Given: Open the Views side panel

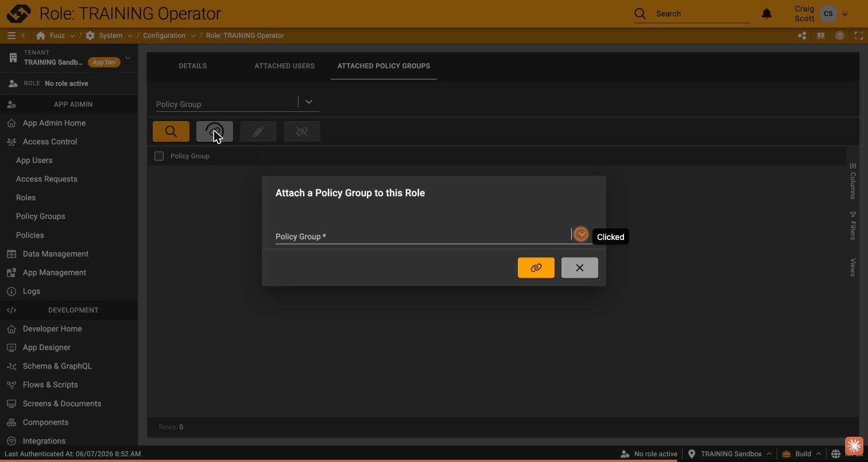Looking at the screenshot, I should coord(852,267).
